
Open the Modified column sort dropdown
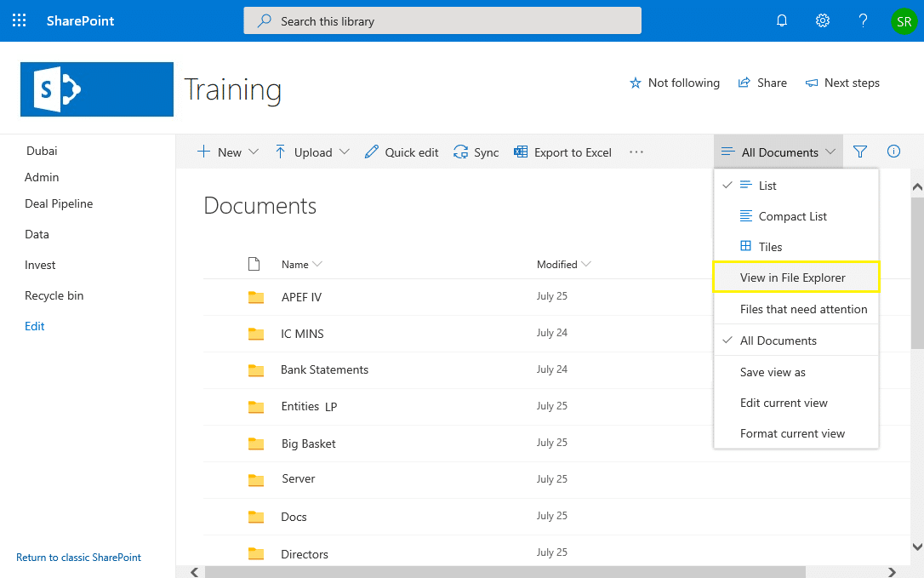588,264
